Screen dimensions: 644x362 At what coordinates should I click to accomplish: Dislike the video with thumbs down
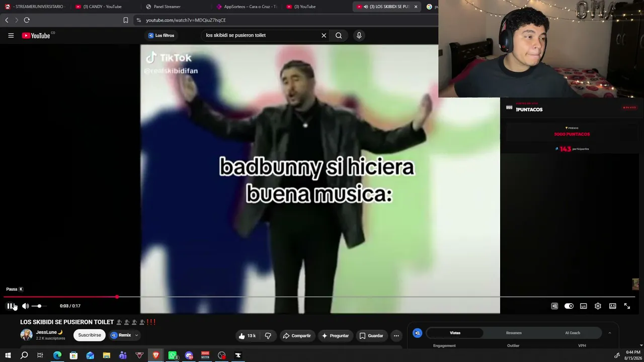click(268, 336)
